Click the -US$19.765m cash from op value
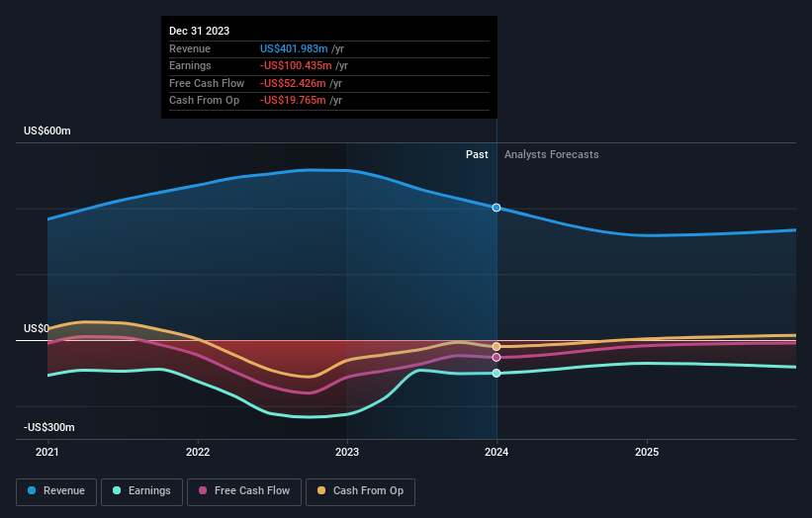The width and height of the screenshot is (812, 518). [x=293, y=101]
